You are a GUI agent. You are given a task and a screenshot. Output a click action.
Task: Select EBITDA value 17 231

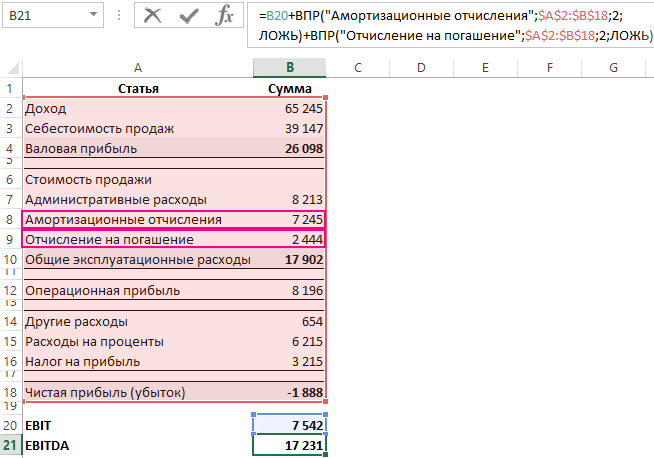coord(289,445)
